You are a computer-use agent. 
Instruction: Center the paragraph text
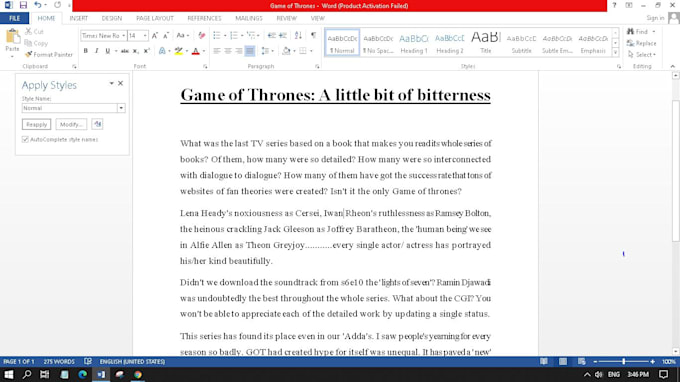(228, 51)
